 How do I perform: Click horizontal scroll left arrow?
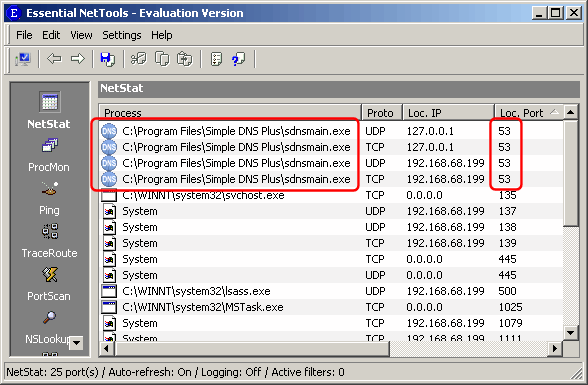(x=106, y=349)
